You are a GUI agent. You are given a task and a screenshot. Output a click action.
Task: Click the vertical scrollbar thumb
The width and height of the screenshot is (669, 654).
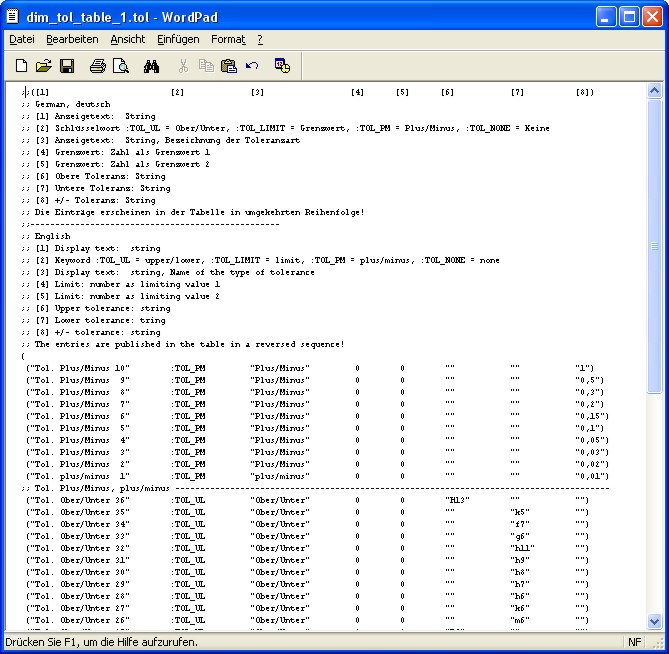click(655, 246)
